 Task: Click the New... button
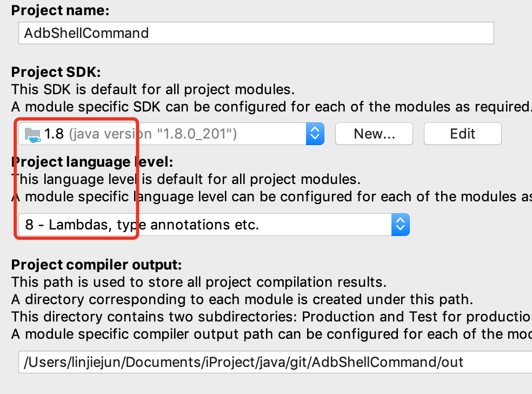374,133
